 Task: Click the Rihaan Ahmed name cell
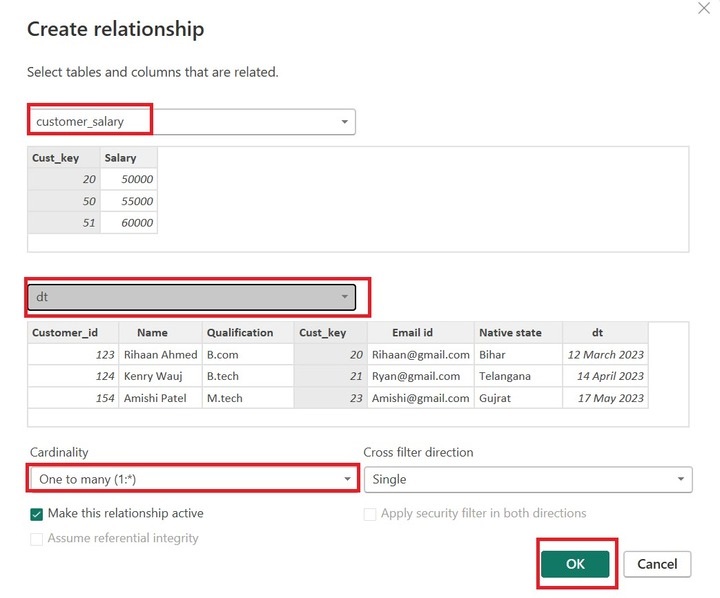160,354
